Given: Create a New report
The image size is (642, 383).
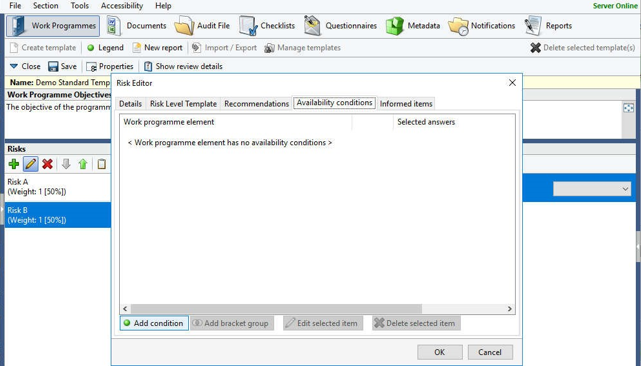Looking at the screenshot, I should 158,48.
